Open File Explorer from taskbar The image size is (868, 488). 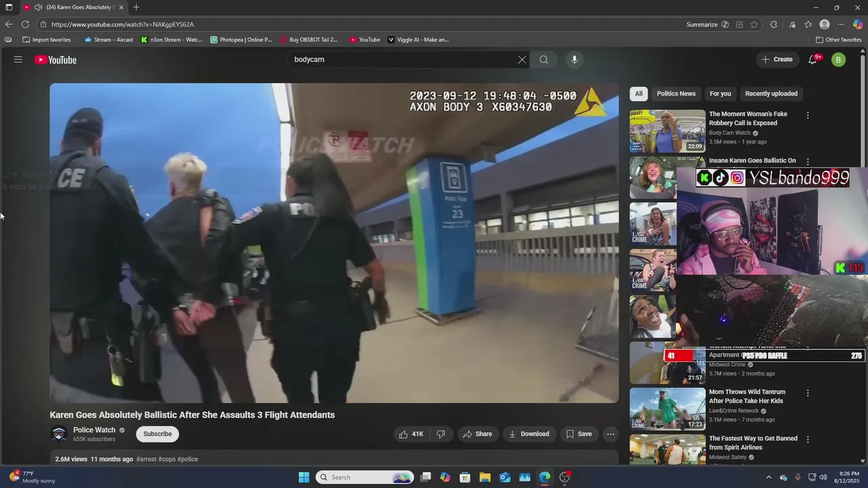[x=485, y=477]
